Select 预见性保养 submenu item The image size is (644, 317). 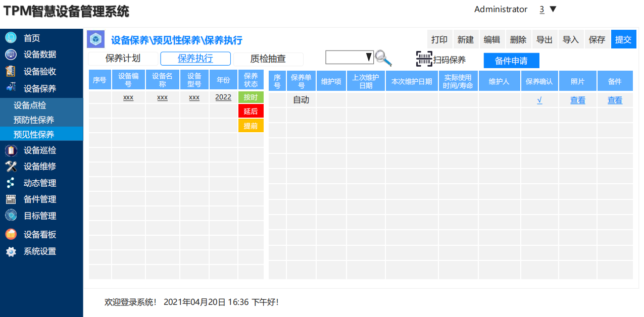pos(41,134)
